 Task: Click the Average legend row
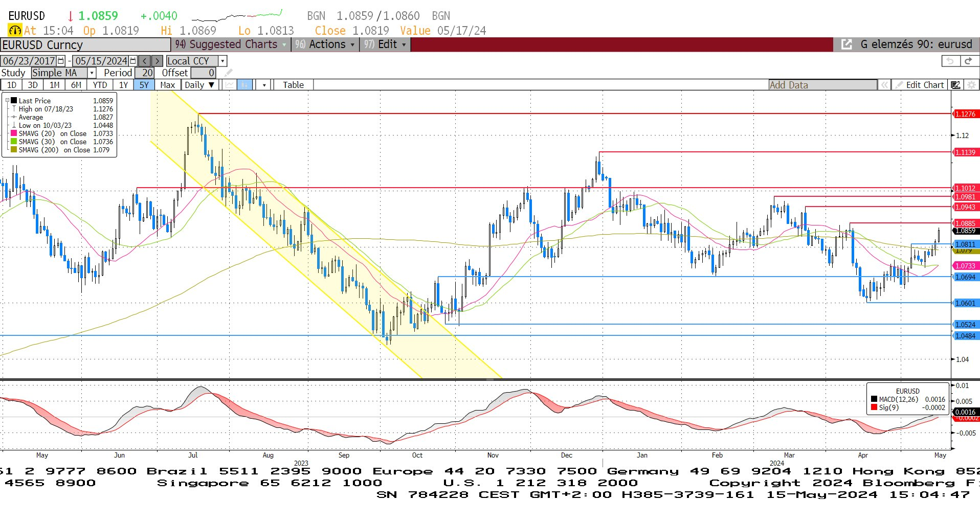62,117
